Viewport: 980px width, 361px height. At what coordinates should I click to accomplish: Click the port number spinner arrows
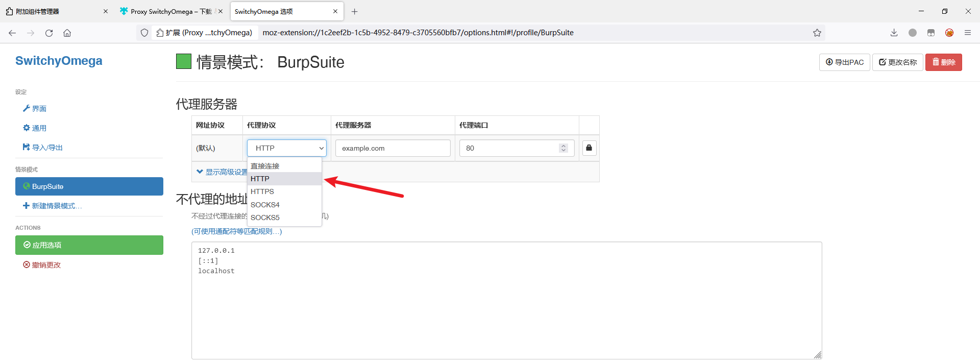(x=563, y=148)
